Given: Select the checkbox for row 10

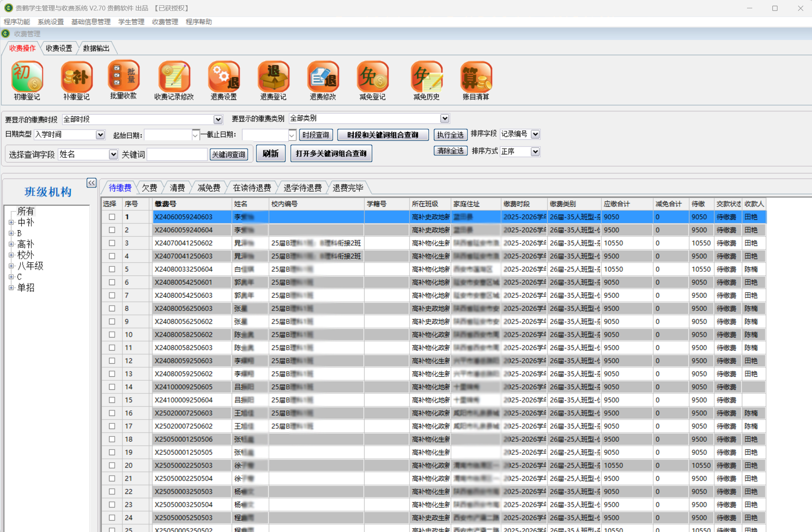Looking at the screenshot, I should pos(112,334).
